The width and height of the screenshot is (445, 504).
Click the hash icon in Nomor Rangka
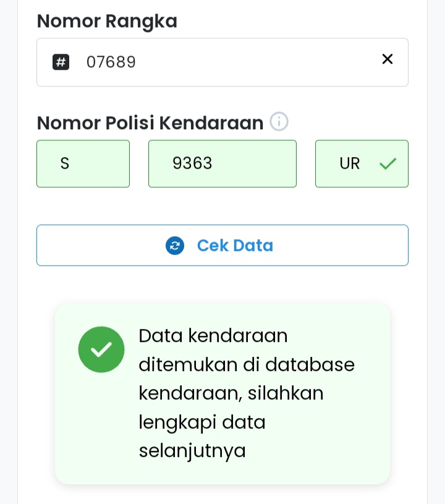61,62
